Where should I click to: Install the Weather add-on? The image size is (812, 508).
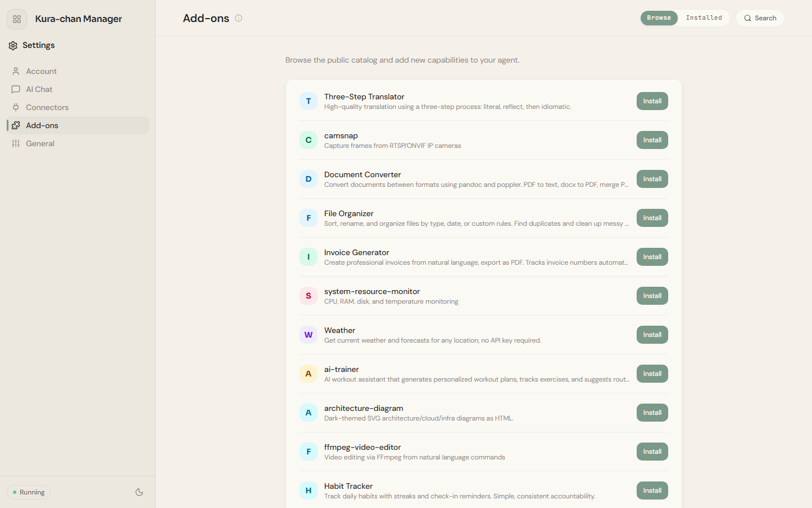click(x=652, y=335)
